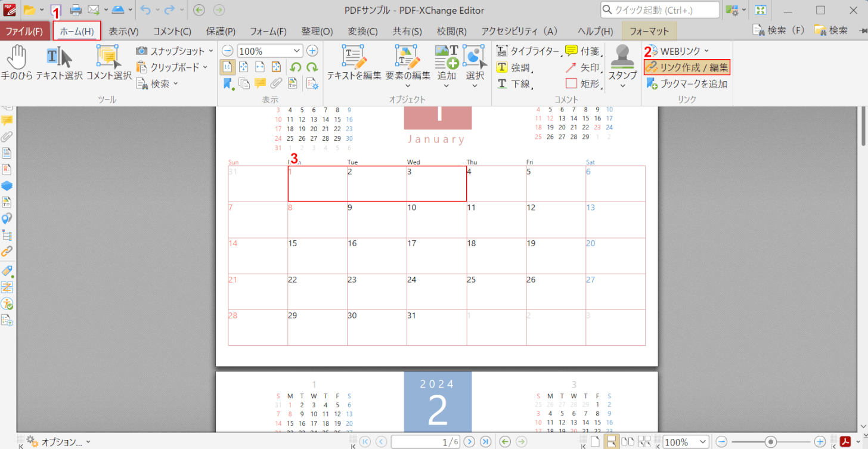This screenshot has width=868, height=449.
Task: Click the status bar zoom slider handle
Action: (x=771, y=442)
